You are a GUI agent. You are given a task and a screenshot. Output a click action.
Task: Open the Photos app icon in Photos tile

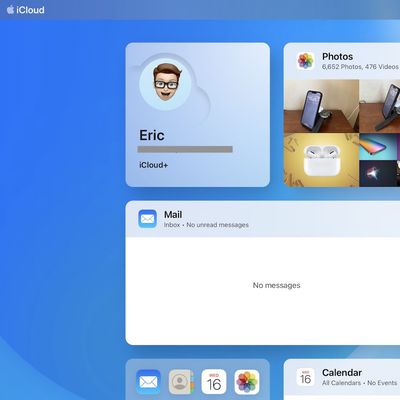click(306, 61)
